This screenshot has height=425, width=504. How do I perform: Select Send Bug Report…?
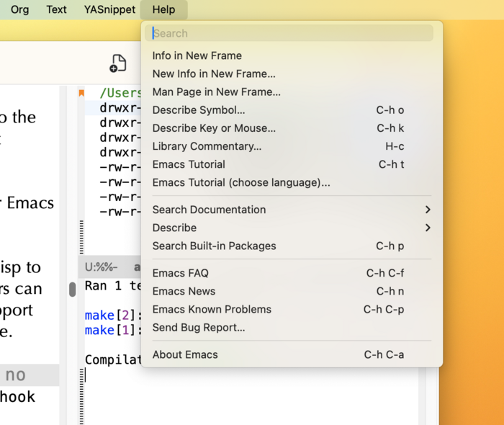[x=292, y=327]
